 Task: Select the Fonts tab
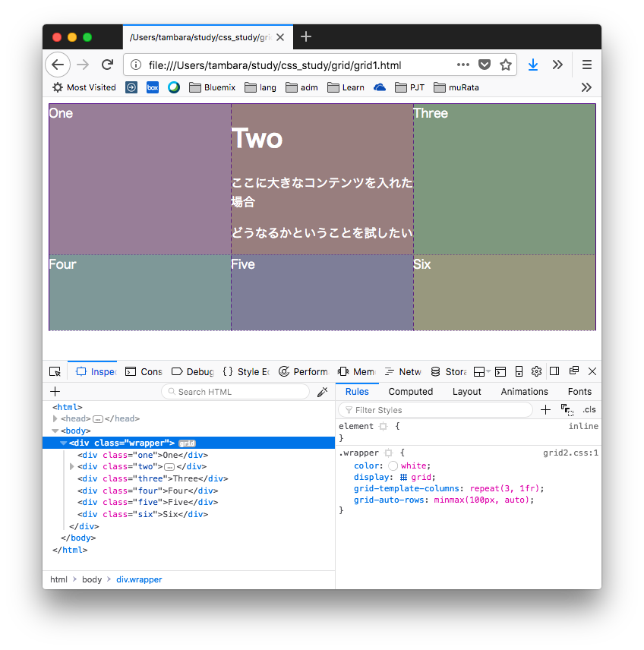(x=579, y=391)
